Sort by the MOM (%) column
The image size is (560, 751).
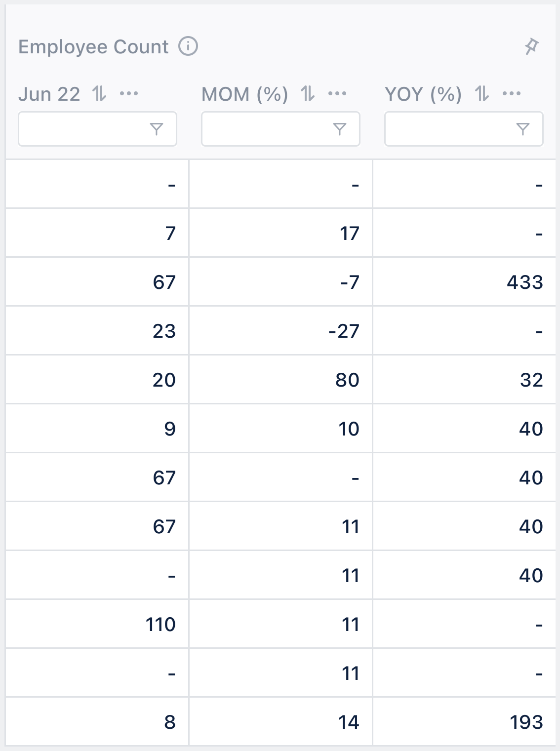coord(308,94)
